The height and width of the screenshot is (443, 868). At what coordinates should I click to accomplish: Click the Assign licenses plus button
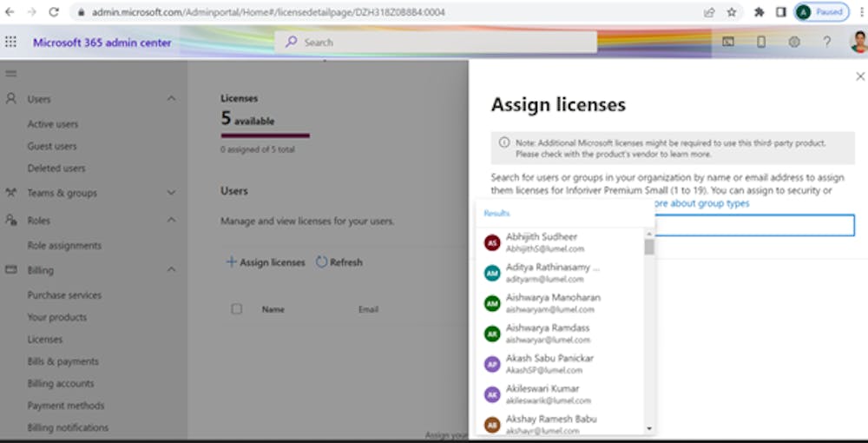[266, 262]
